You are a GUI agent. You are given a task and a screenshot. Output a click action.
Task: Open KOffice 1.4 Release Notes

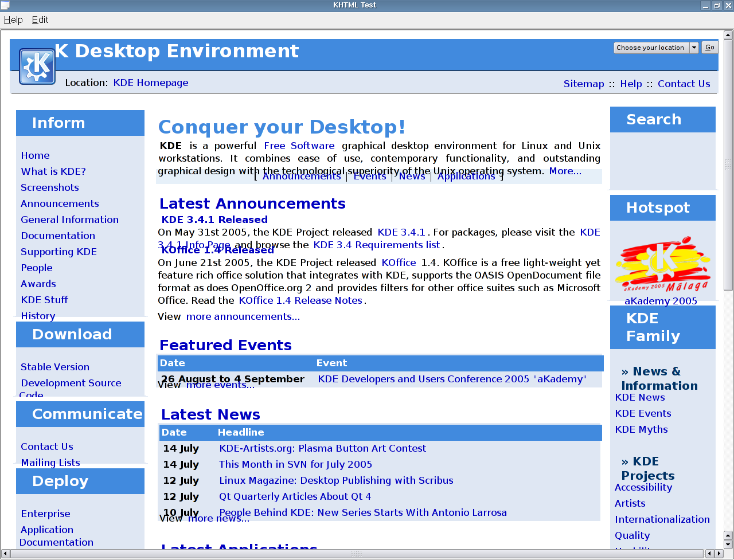[x=300, y=300]
